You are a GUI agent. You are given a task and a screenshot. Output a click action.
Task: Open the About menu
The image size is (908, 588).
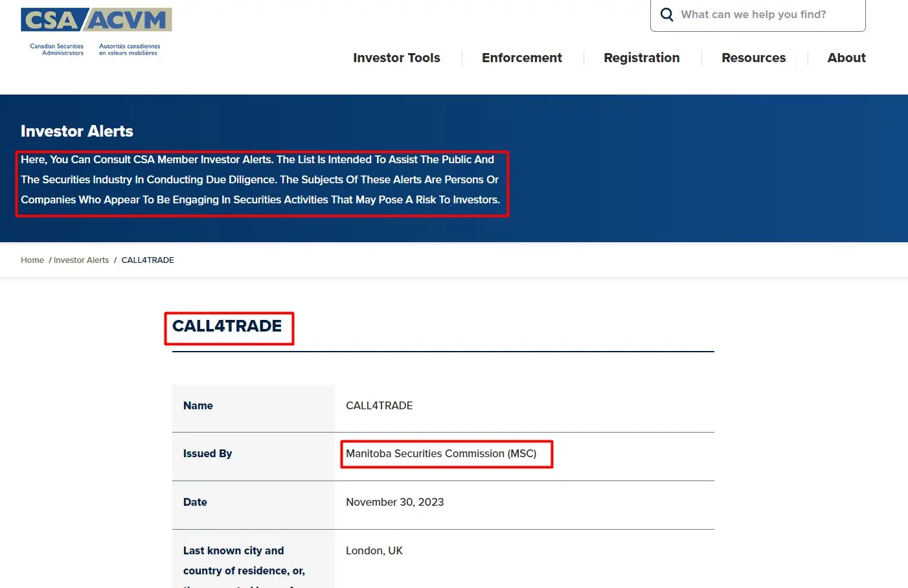point(846,58)
